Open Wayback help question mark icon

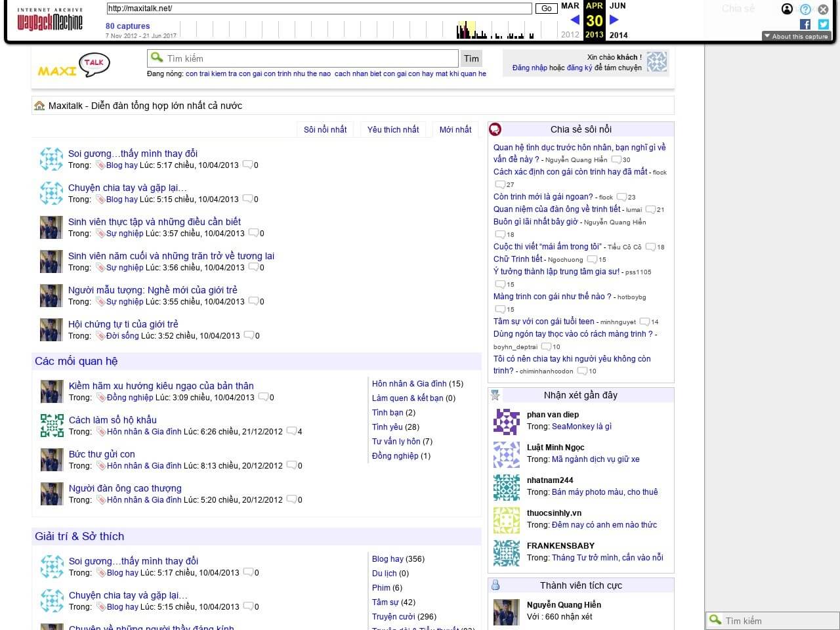(x=805, y=9)
